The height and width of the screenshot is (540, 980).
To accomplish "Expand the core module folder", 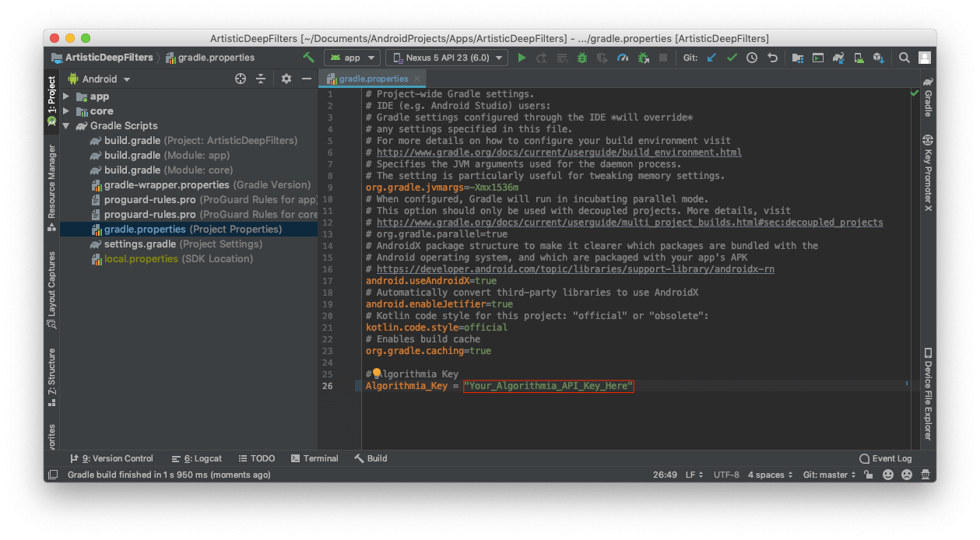I will point(66,111).
